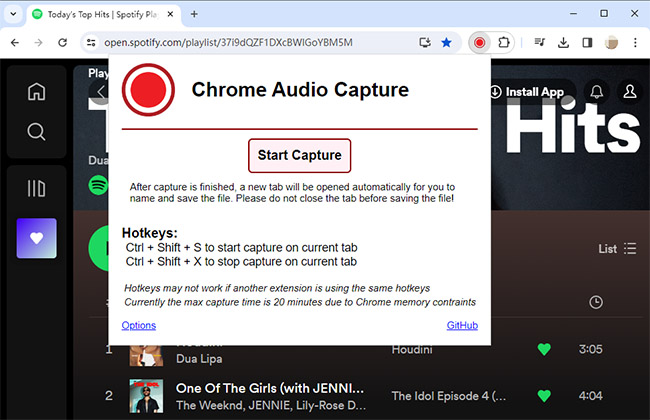Click the browser forward arrow
Image resolution: width=650 pixels, height=420 pixels.
[x=39, y=42]
